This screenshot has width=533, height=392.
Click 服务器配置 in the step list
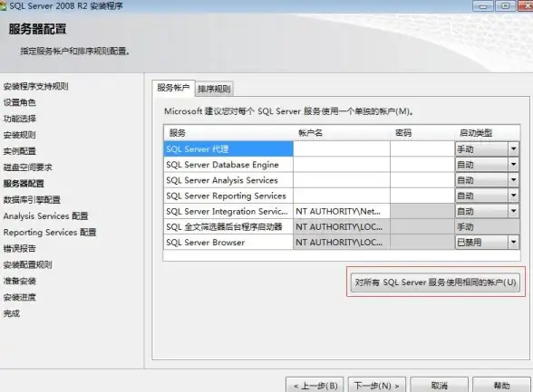pyautogui.click(x=24, y=184)
